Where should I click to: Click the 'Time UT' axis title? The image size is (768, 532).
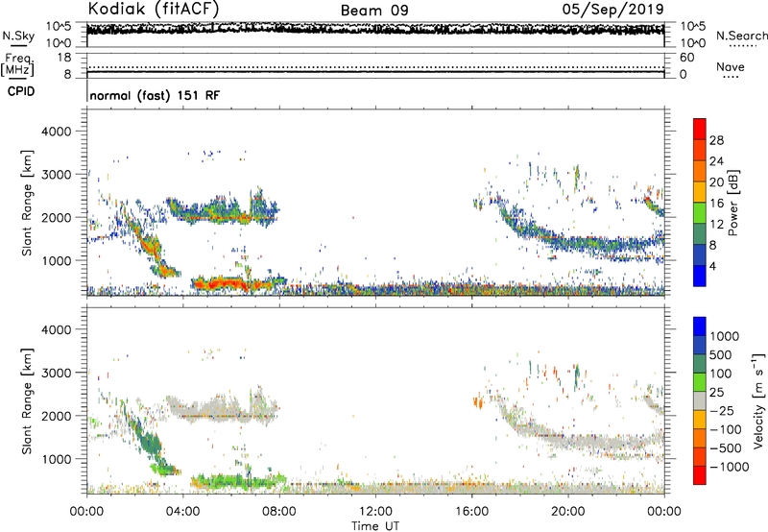(375, 526)
